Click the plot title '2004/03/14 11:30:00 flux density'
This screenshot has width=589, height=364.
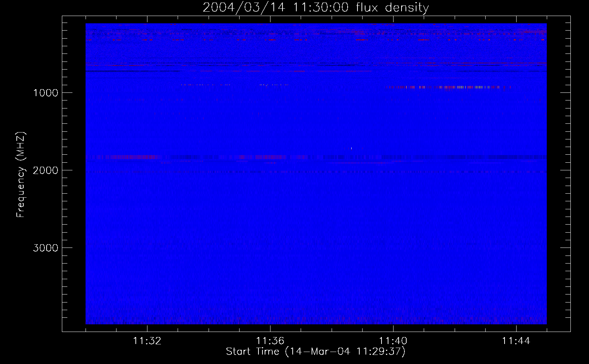316,7
